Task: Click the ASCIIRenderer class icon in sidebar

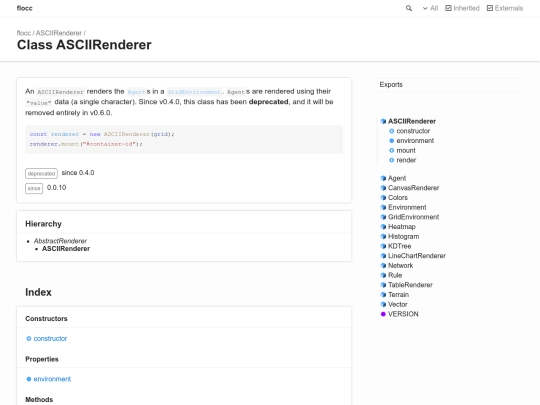Action: (383, 121)
